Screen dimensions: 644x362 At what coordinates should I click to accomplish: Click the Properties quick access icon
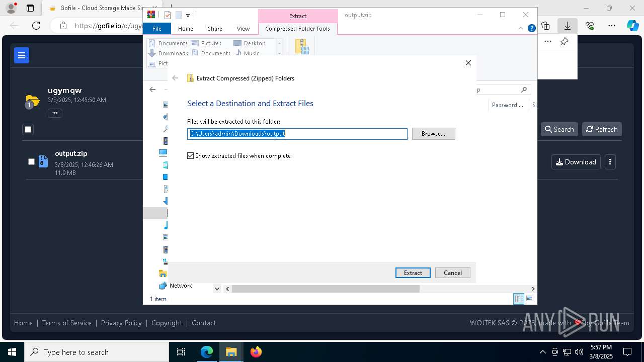[x=168, y=15]
